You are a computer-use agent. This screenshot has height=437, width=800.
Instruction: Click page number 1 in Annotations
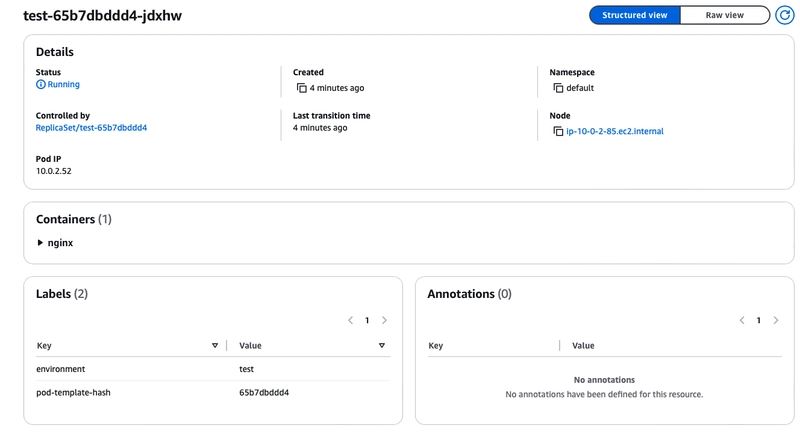[x=759, y=321]
